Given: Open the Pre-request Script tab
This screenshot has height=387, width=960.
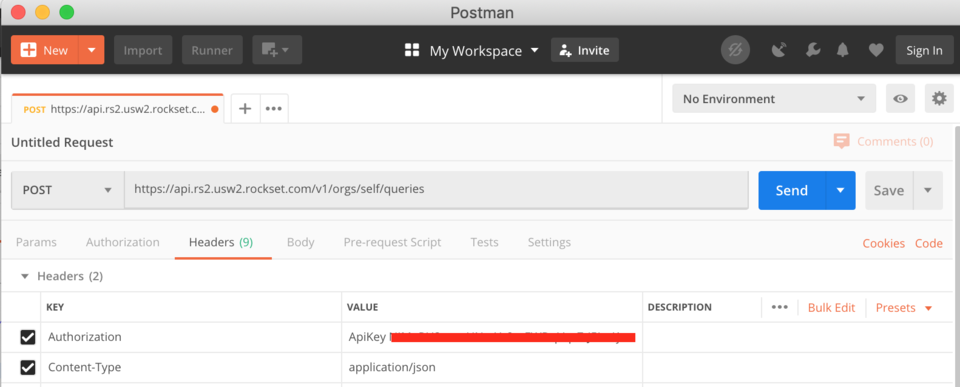Looking at the screenshot, I should click(x=392, y=242).
